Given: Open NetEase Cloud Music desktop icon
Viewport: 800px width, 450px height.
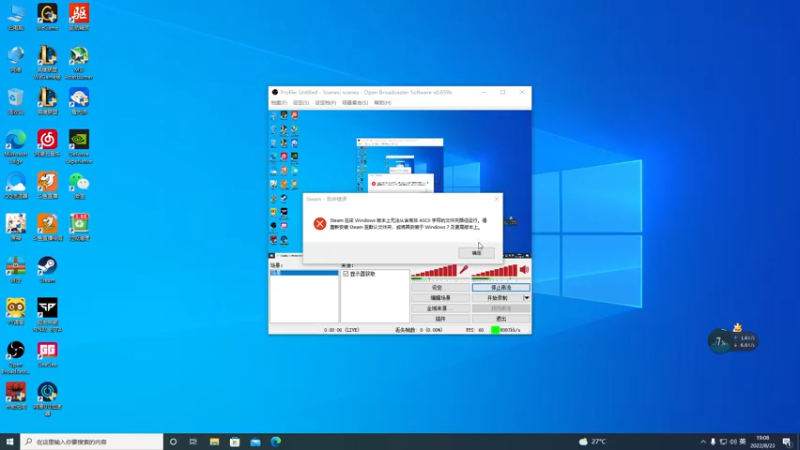Looking at the screenshot, I should [x=47, y=143].
